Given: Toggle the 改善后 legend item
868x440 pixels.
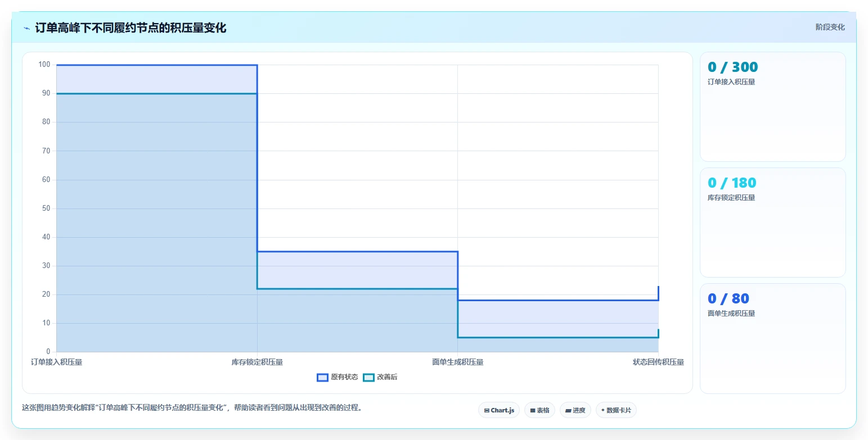Looking at the screenshot, I should 380,377.
